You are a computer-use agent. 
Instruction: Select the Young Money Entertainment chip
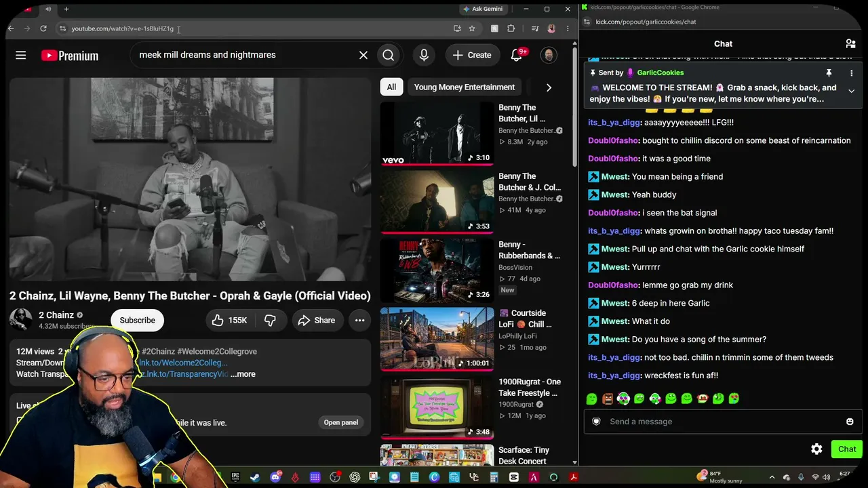tap(465, 87)
